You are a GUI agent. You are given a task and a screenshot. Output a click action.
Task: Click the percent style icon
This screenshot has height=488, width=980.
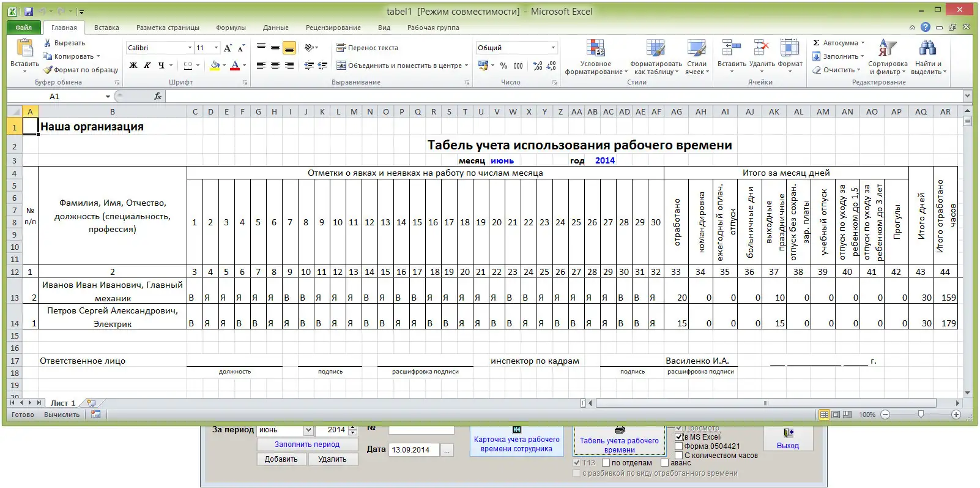coord(503,66)
